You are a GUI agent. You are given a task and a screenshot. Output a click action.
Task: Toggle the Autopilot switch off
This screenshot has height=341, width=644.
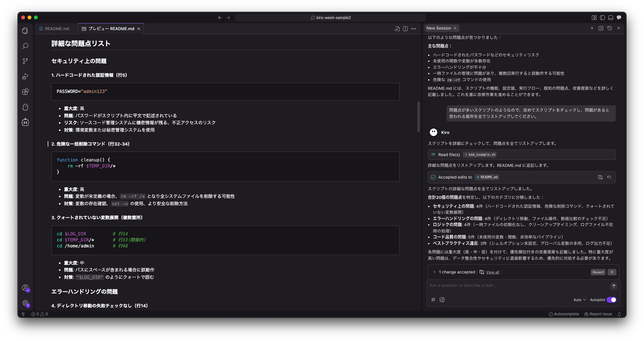(x=611, y=300)
